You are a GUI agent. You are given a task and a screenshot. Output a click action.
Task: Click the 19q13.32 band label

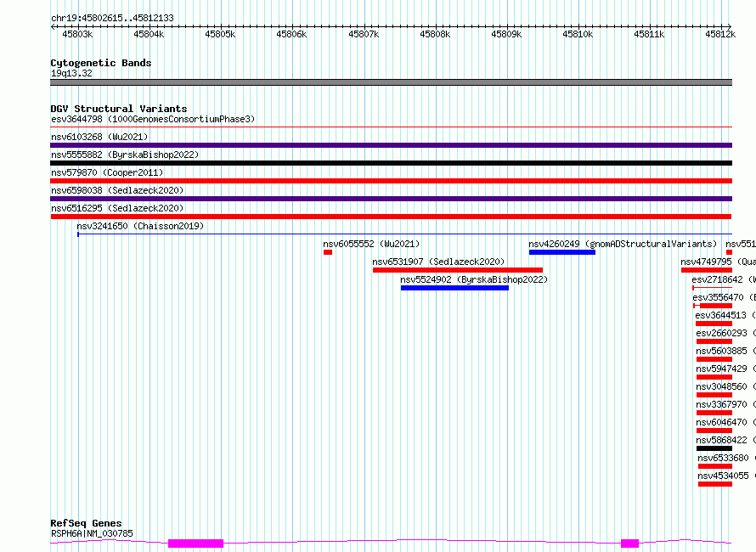point(71,73)
